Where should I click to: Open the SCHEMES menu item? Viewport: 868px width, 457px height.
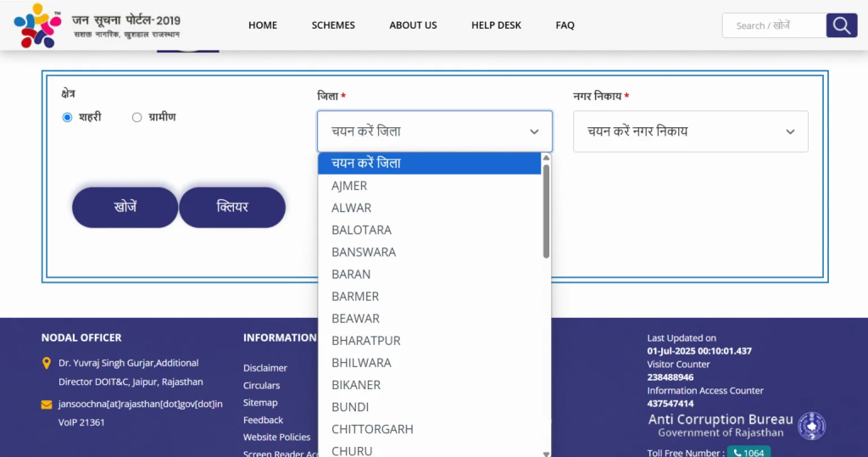click(333, 25)
